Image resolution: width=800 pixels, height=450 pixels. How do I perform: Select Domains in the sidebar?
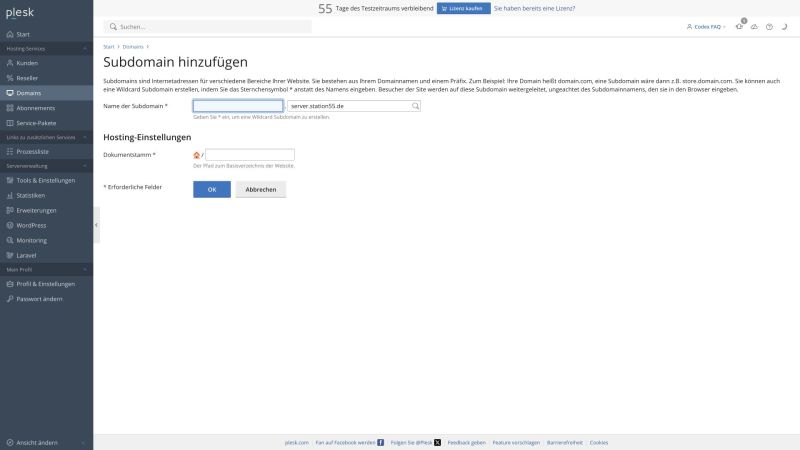(x=46, y=93)
